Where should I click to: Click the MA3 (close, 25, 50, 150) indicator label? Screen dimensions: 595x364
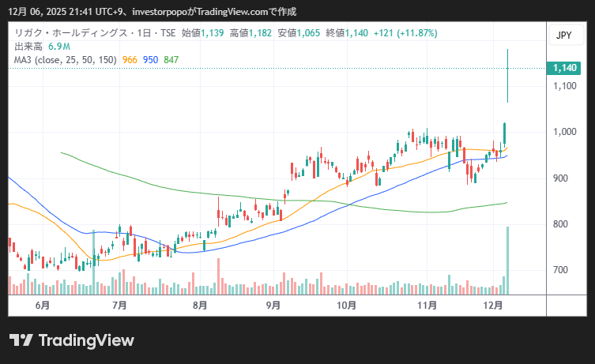(x=65, y=59)
